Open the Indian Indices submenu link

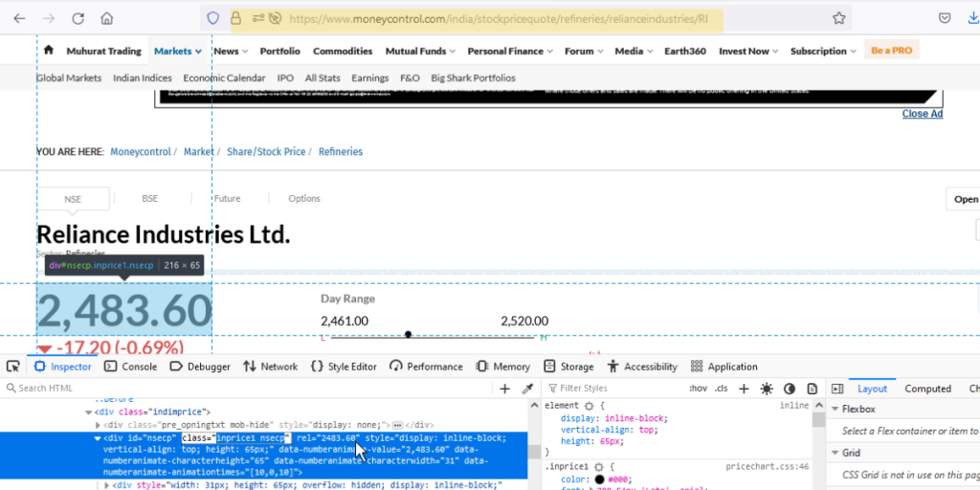(x=143, y=78)
